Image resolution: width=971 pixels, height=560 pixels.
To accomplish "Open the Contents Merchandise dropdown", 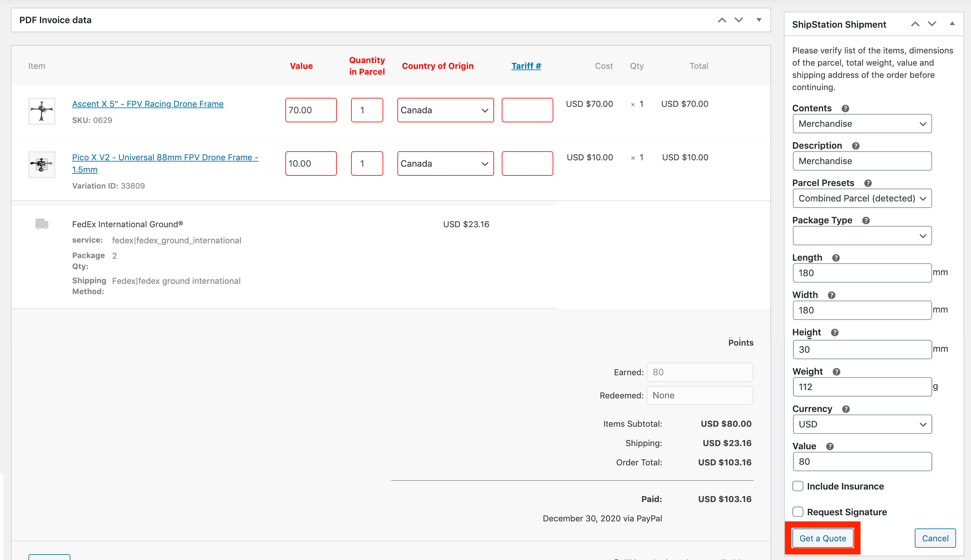I will click(862, 124).
